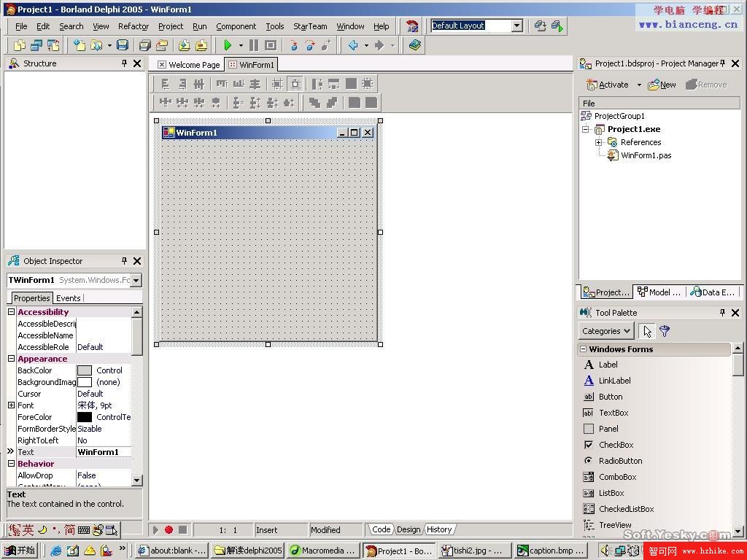
Task: Click the Pause program toolbar icon
Action: coord(254,45)
